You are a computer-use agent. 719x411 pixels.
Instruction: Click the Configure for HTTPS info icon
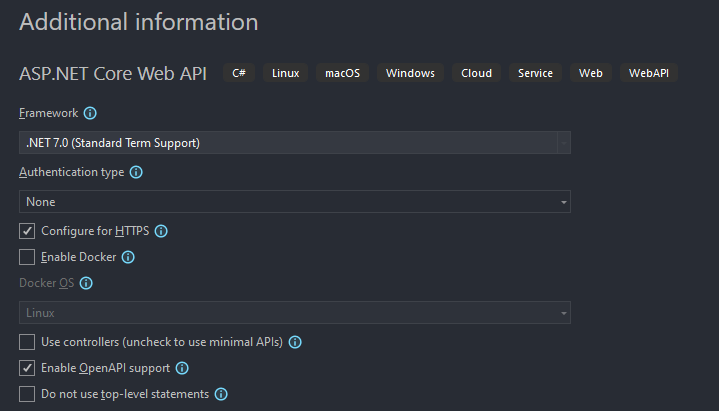click(161, 231)
